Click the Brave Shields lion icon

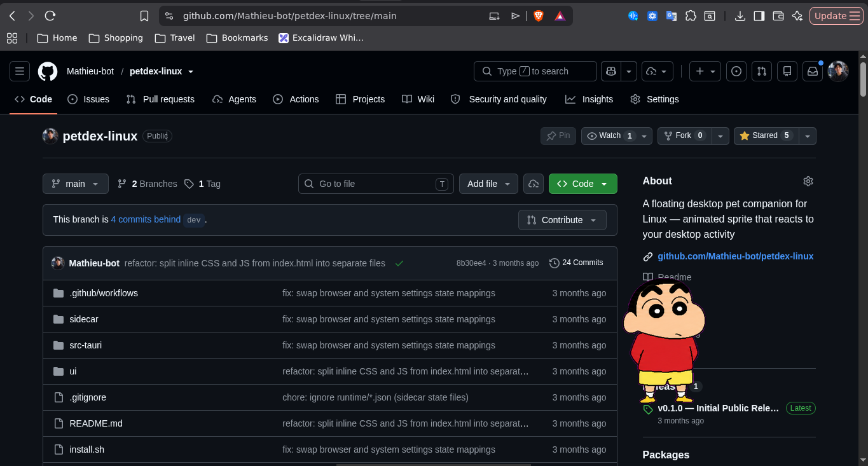539,16
